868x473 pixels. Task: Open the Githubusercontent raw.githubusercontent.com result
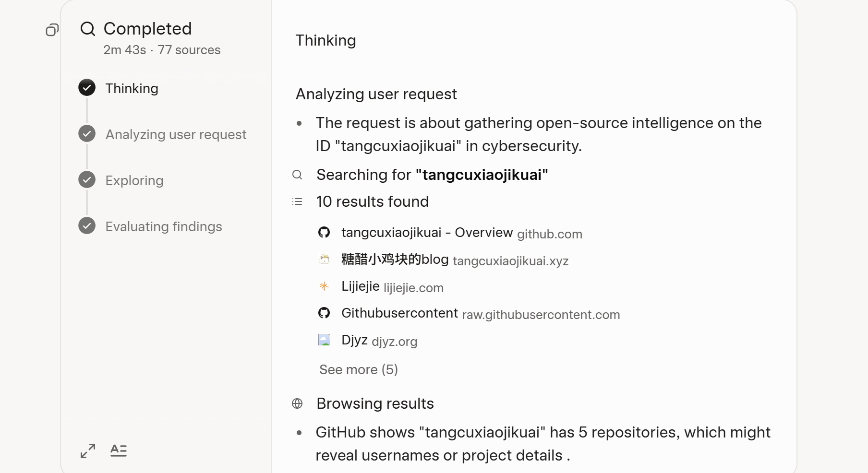pyautogui.click(x=481, y=313)
